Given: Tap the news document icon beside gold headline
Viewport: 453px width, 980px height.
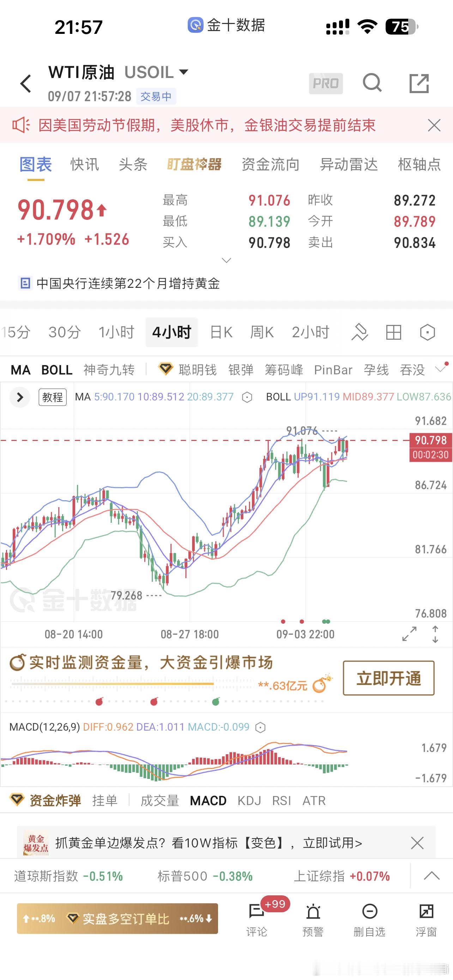Looking at the screenshot, I should (25, 283).
